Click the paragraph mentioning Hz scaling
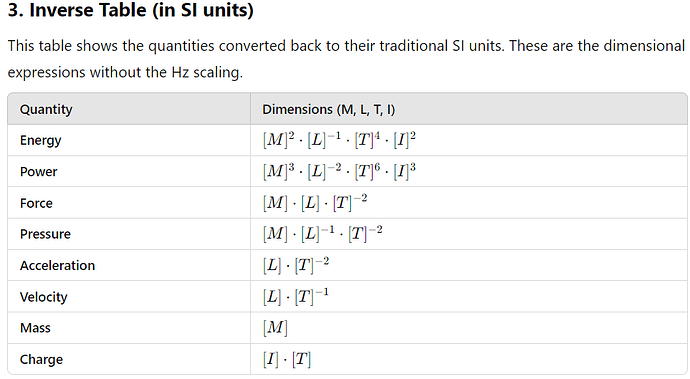Image resolution: width=690 pixels, height=379 pixels. pos(346,59)
